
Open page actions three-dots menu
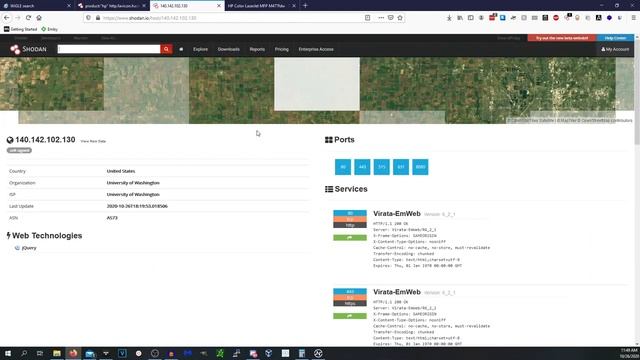(381, 18)
